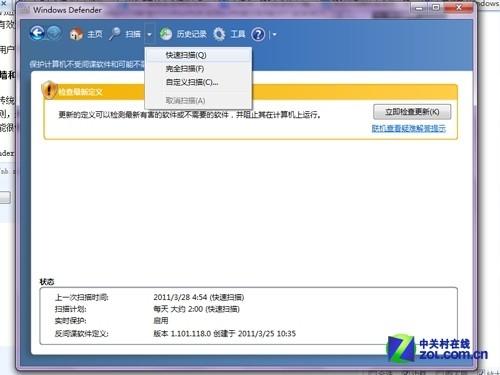Click the 实时保护 label

(71, 321)
